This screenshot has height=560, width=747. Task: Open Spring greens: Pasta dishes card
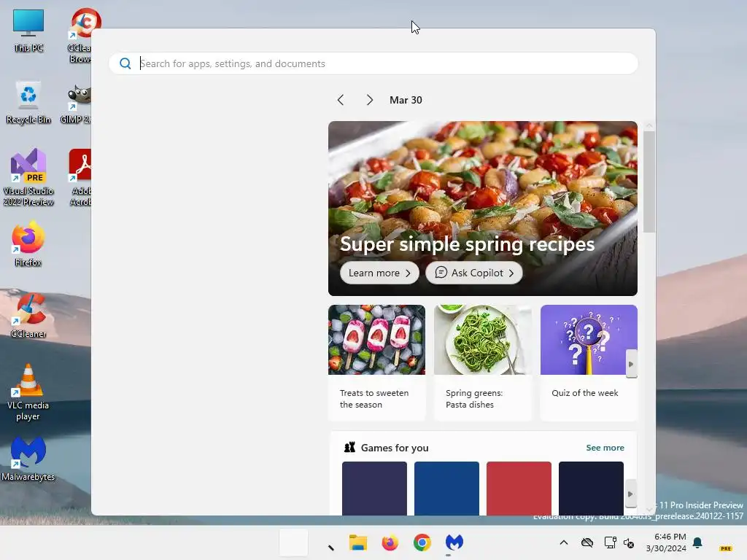tap(483, 363)
